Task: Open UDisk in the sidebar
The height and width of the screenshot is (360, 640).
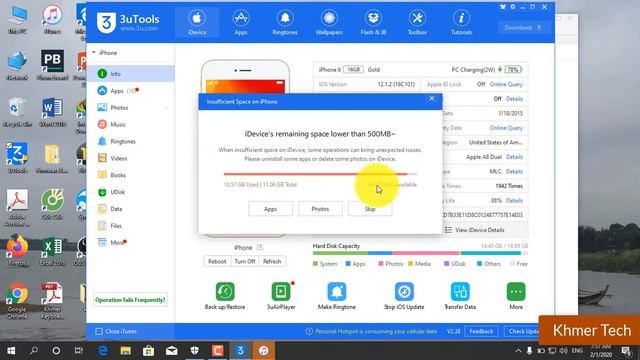Action: pyautogui.click(x=131, y=192)
